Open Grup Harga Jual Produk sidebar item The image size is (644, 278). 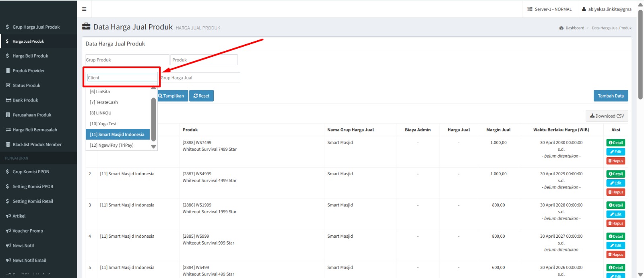[36, 27]
